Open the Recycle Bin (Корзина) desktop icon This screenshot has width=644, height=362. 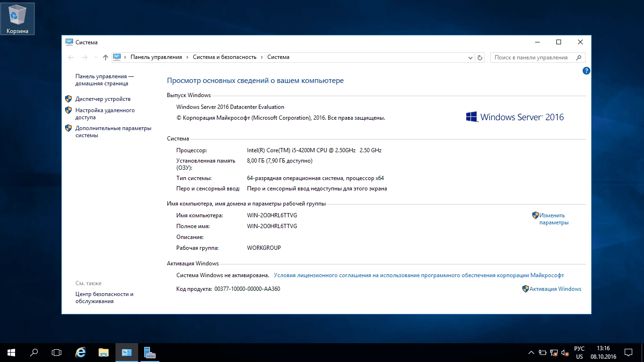click(x=17, y=19)
